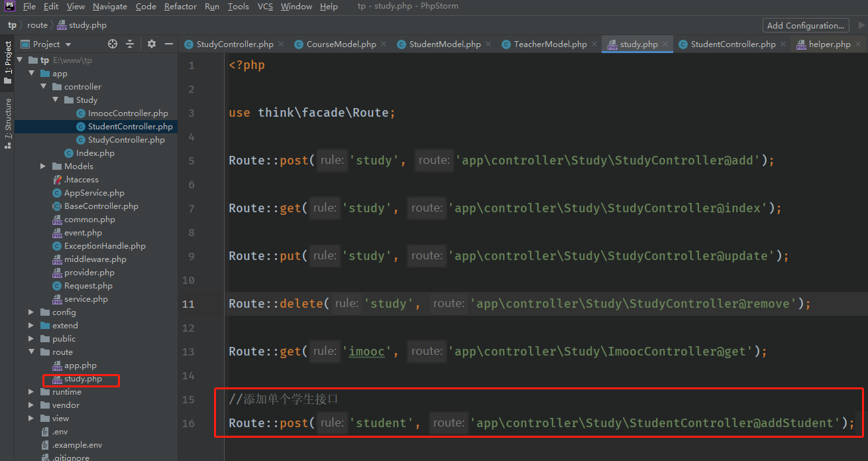This screenshot has width=868, height=461.
Task: Expand the view folder
Action: point(31,418)
